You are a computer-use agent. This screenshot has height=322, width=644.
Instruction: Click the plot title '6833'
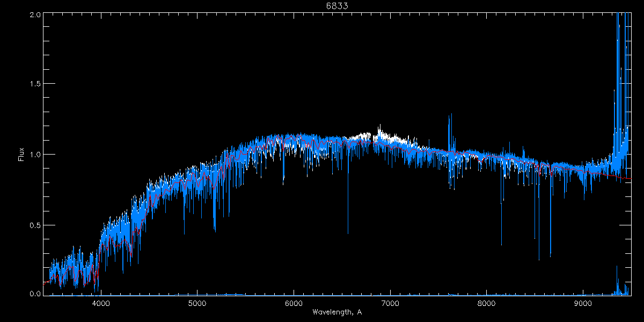click(337, 6)
